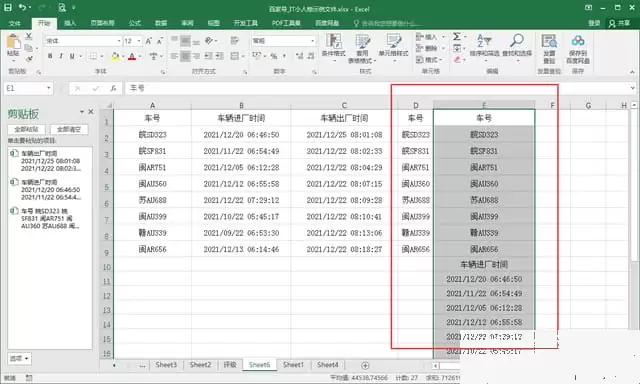Screen dimensions: 640x384
Task: Open the font name dropdown
Action: tap(119, 41)
